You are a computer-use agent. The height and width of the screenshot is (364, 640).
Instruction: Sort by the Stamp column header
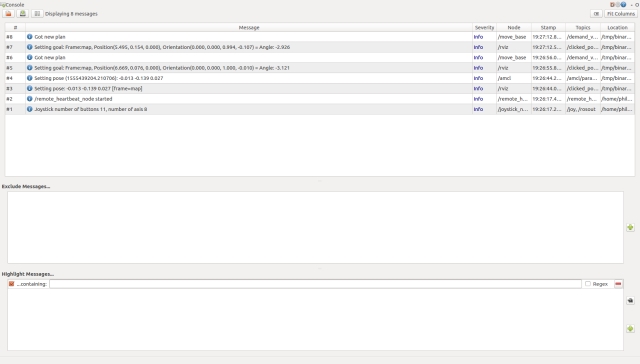pos(548,27)
